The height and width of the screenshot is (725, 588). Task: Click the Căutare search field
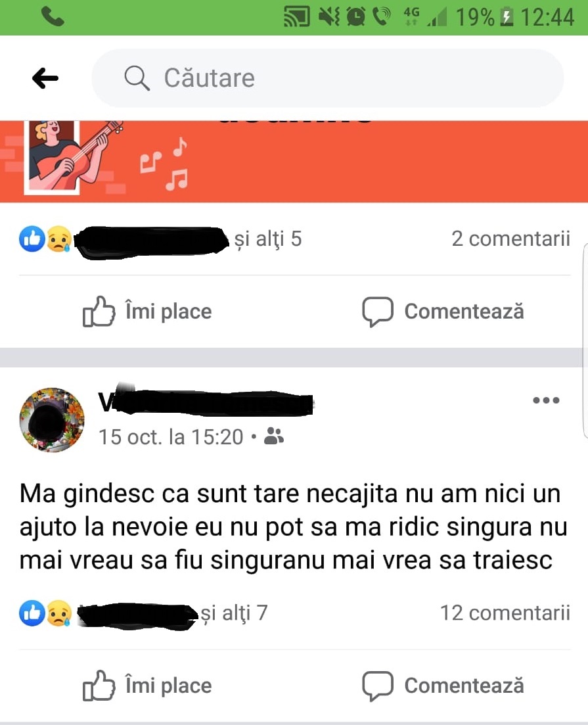[327, 78]
